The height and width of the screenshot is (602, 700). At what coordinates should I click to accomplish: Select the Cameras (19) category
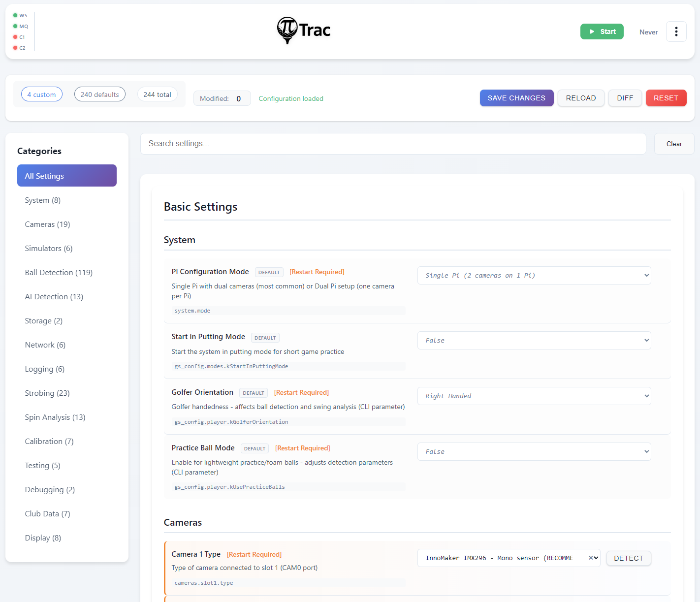click(47, 224)
